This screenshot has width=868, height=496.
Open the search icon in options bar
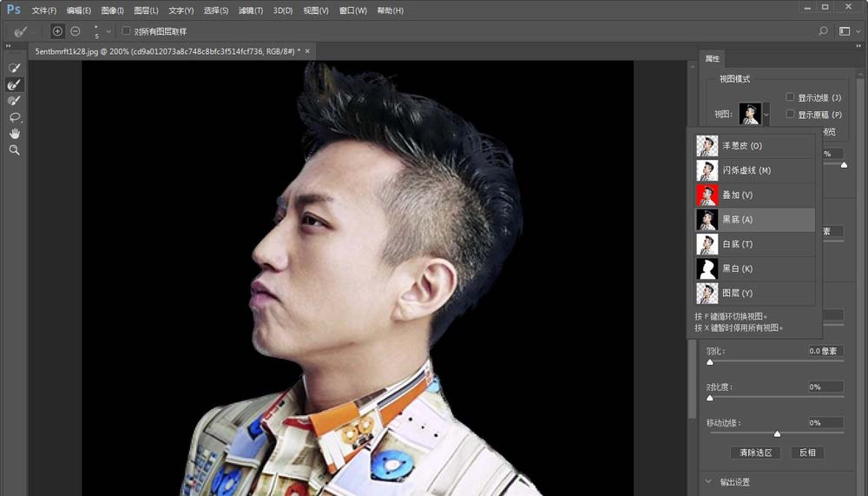(x=823, y=31)
